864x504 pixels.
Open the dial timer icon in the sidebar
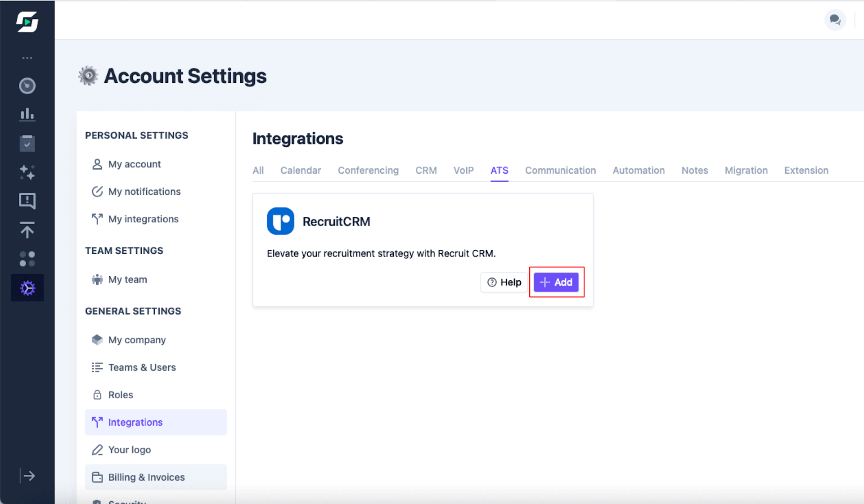pyautogui.click(x=27, y=86)
